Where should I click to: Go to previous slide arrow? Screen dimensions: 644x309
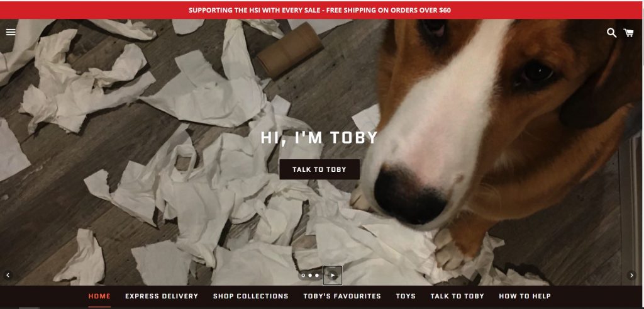coord(8,275)
